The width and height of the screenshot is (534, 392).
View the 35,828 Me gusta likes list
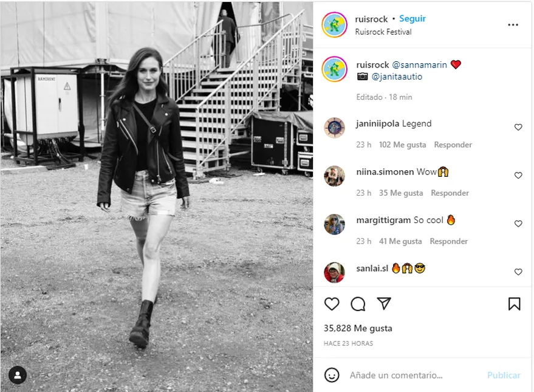coord(358,328)
